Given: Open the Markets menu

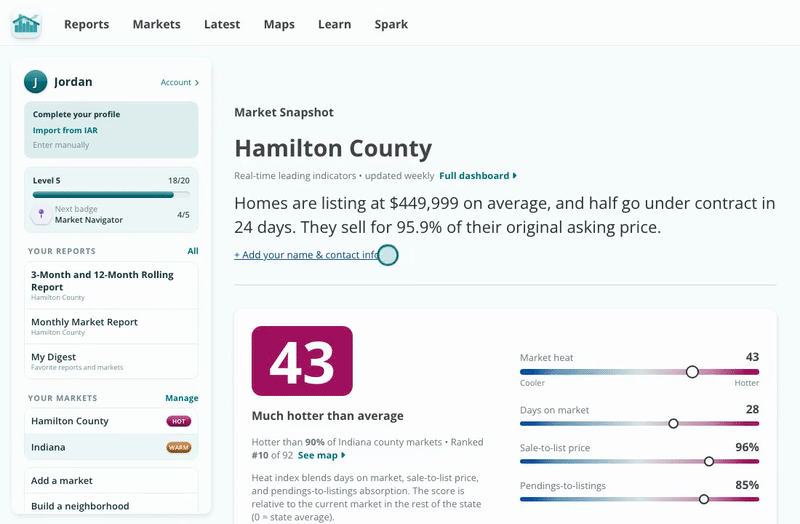Looking at the screenshot, I should (x=157, y=24).
